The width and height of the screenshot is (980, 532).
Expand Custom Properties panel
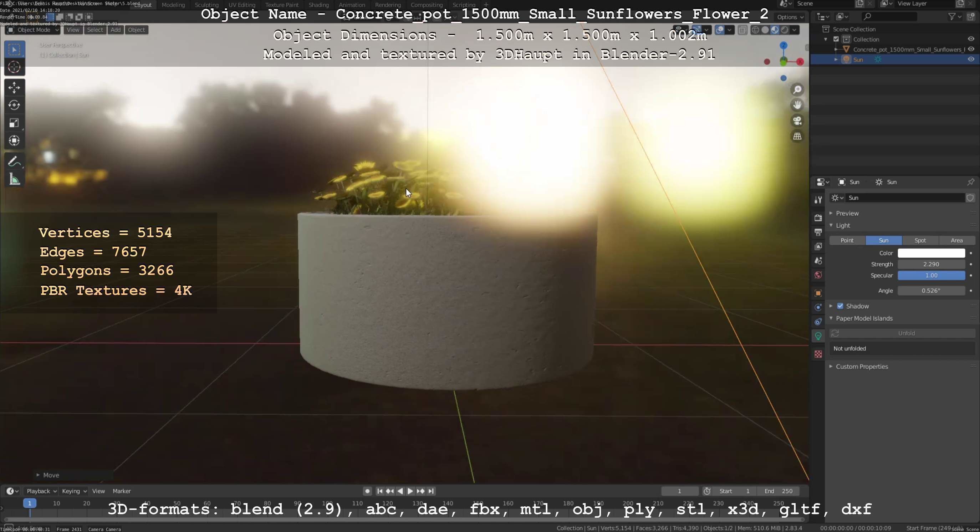[862, 367]
